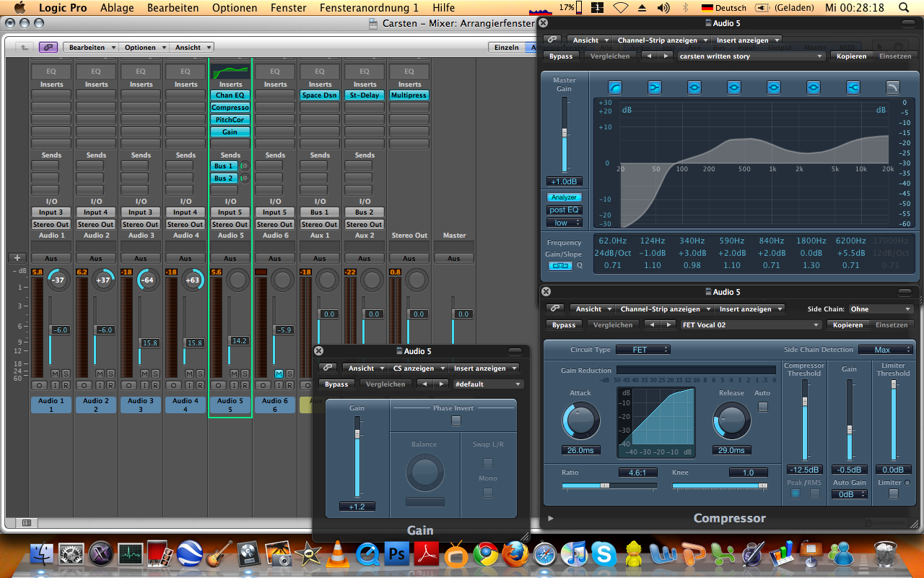Click the link icon in the Gain plugin window
Image resolution: width=924 pixels, height=578 pixels.
pos(328,368)
